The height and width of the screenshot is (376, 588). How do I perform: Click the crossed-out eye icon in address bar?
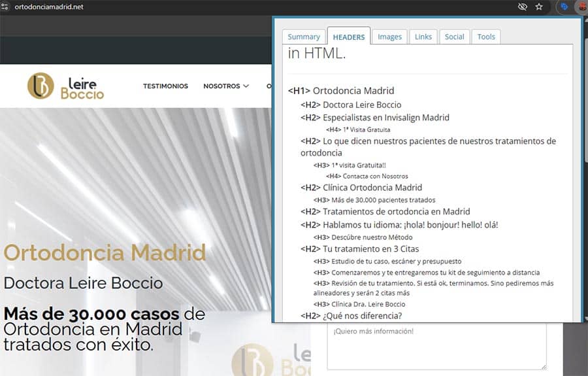pos(523,7)
